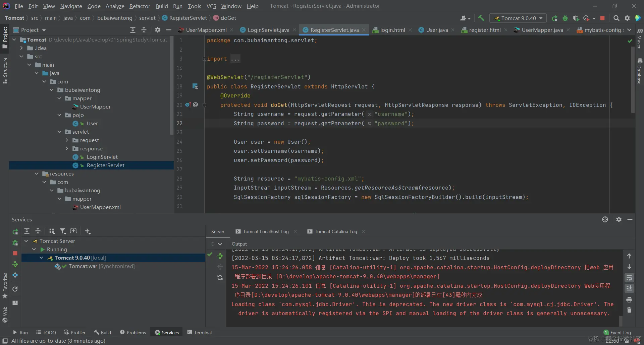
Task: Open Search Everywhere magnifier icon
Action: click(616, 18)
